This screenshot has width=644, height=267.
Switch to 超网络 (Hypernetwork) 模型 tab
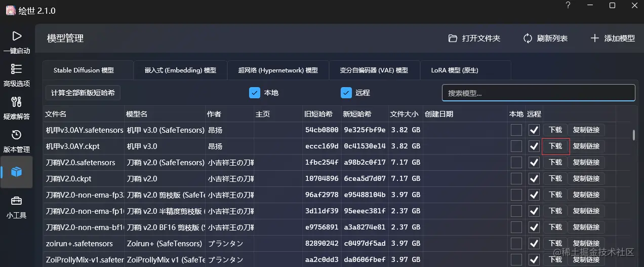coord(278,70)
